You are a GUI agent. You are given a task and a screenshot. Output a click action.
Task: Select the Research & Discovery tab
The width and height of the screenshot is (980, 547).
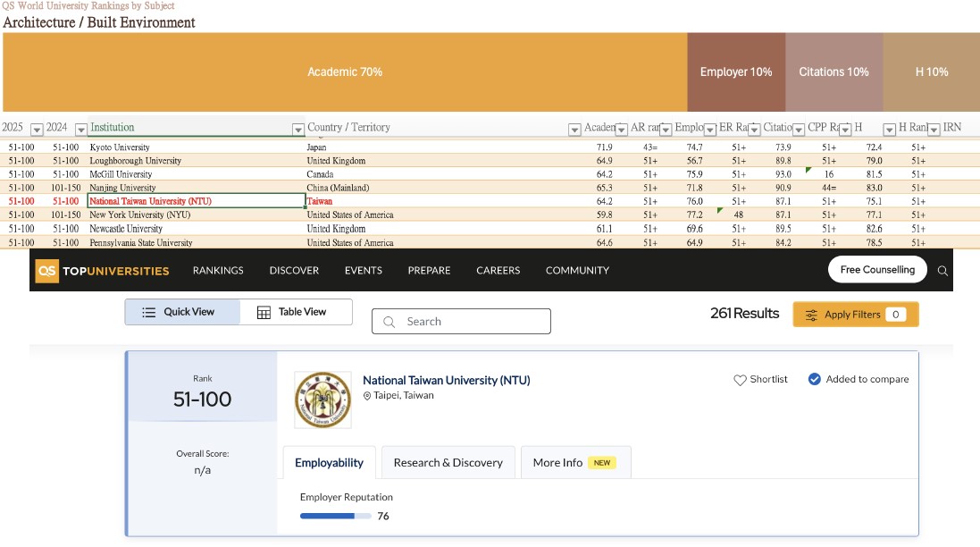pyautogui.click(x=448, y=463)
